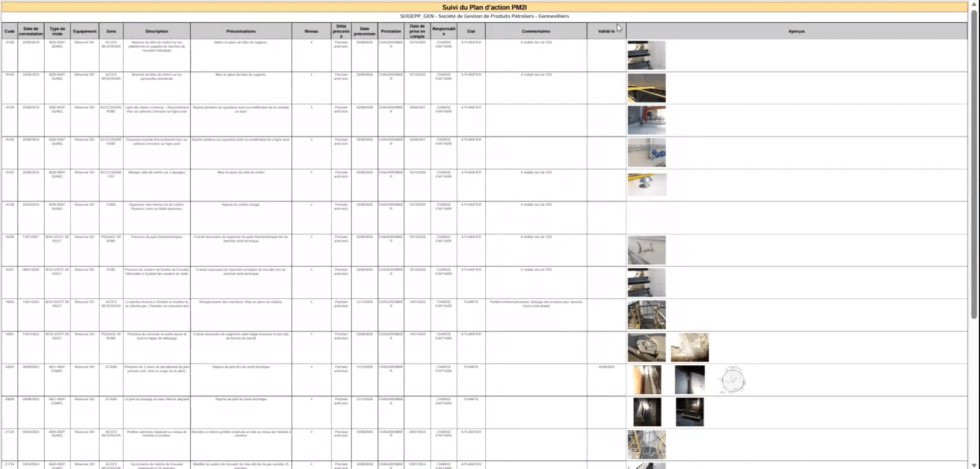Click the Préconisations column header
Viewport: 980px width, 469px height.
tap(241, 31)
